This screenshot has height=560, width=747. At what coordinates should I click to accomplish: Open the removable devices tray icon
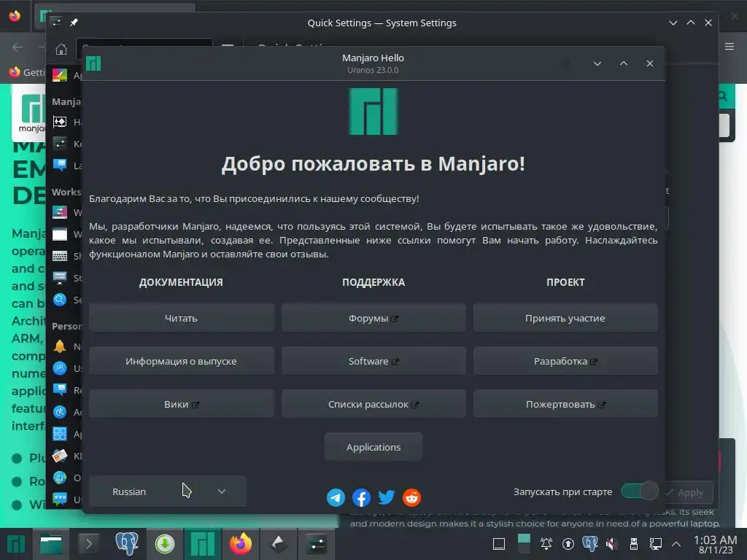point(634,544)
